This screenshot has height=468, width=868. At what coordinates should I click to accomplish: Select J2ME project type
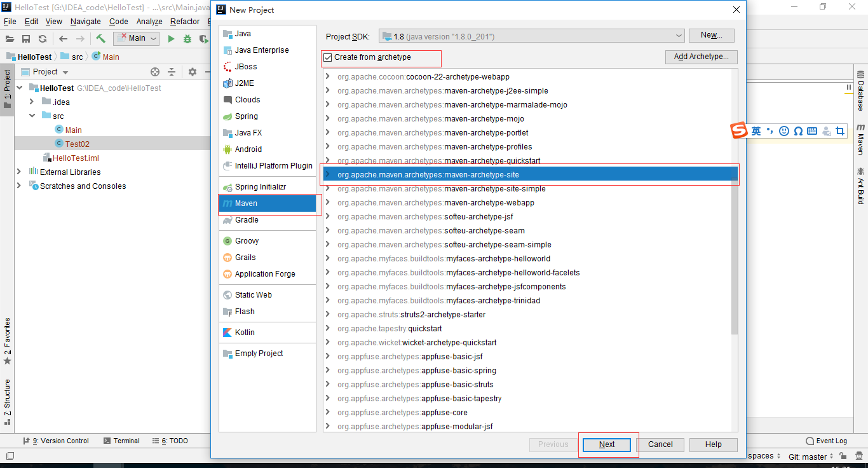[268, 83]
